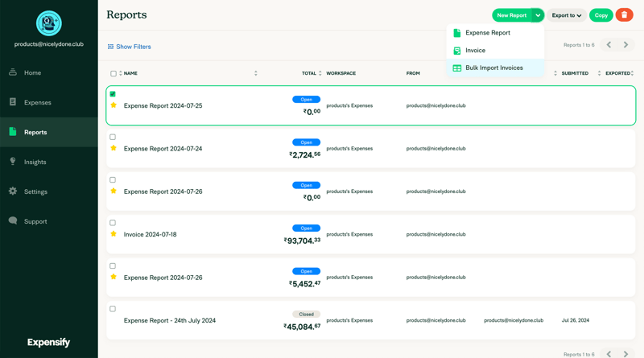Go to previous page at top pagination
The height and width of the screenshot is (358, 644).
(x=609, y=45)
